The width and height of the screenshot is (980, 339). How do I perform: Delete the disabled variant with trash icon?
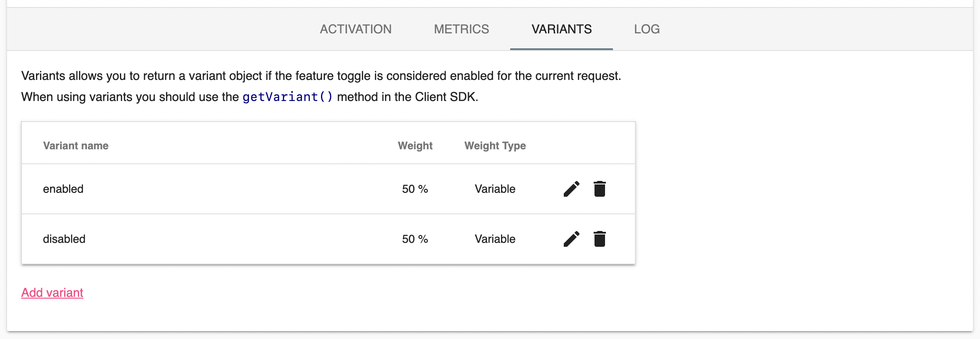point(600,239)
